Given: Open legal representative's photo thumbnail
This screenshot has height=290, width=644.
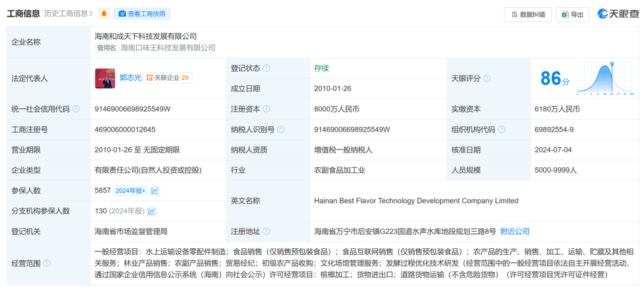Looking at the screenshot, I should click(105, 79).
